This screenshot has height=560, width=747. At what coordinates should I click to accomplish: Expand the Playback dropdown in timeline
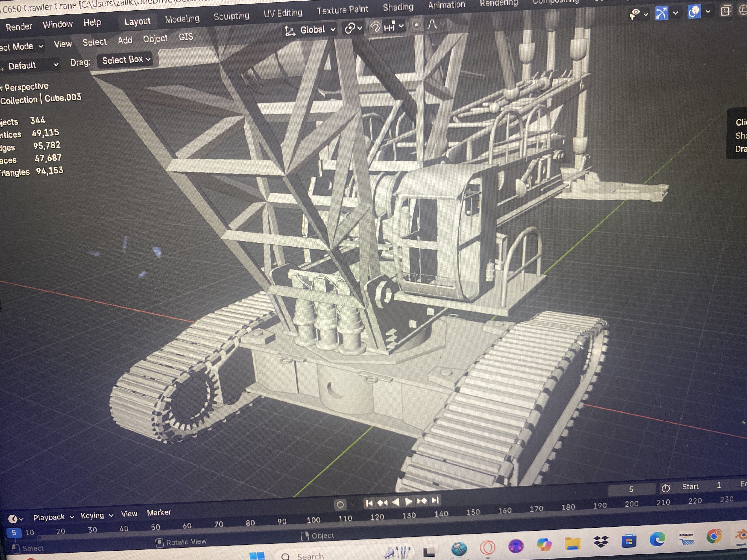click(x=53, y=517)
